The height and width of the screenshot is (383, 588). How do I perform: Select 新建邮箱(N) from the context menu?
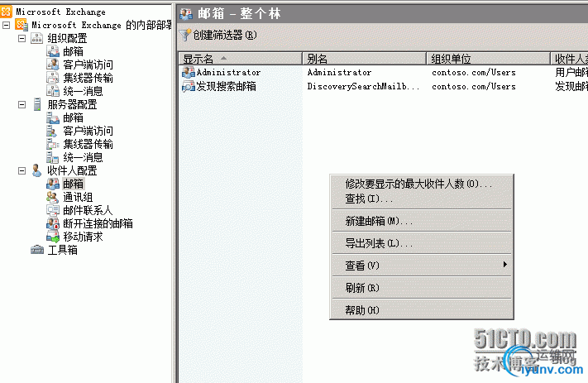tap(422, 221)
